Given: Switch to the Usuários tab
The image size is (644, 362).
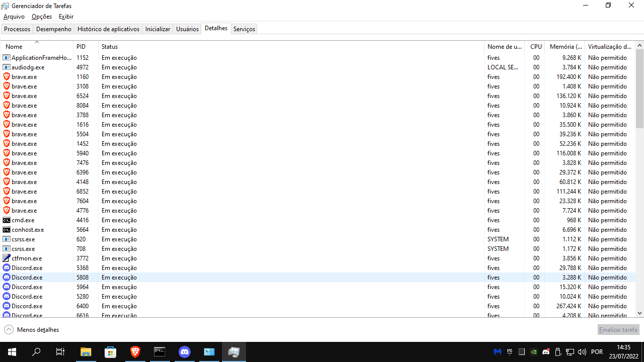Looking at the screenshot, I should [187, 29].
